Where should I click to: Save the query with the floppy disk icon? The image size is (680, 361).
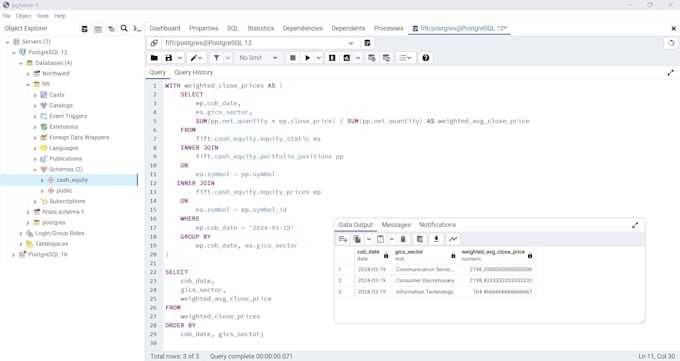tap(169, 58)
